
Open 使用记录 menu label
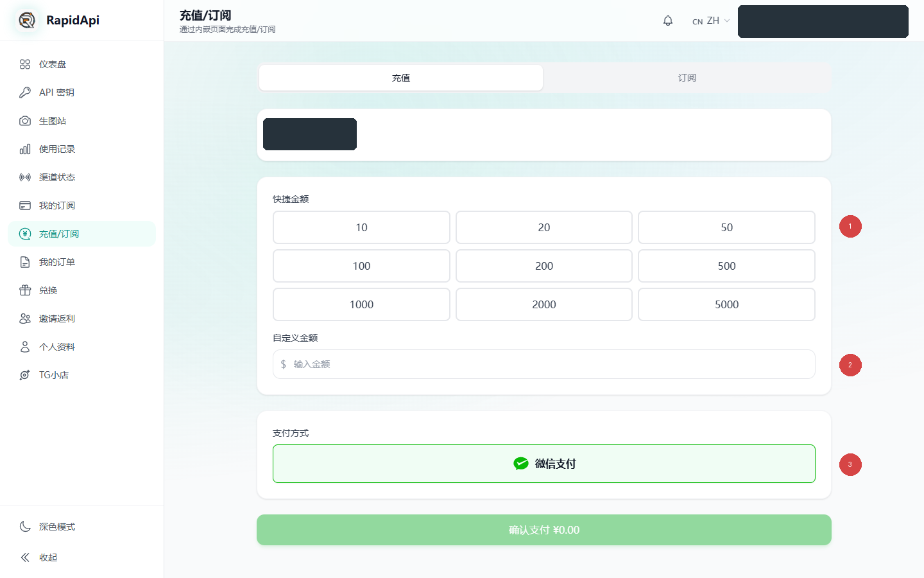[x=57, y=149]
